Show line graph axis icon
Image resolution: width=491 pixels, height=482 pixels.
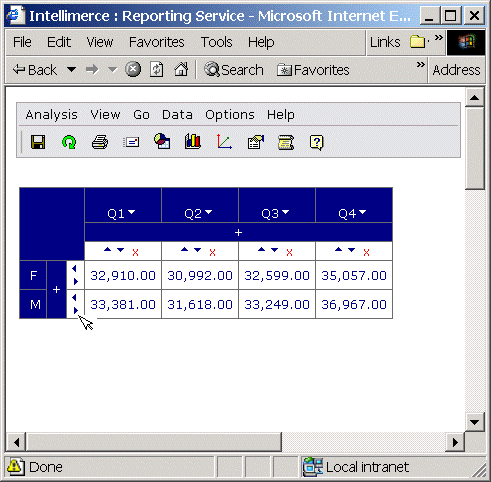[224, 141]
